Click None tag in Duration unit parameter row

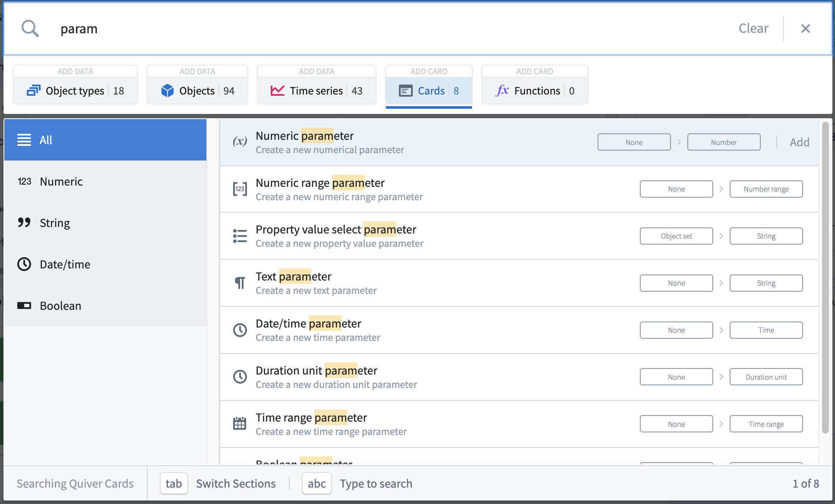pyautogui.click(x=676, y=377)
